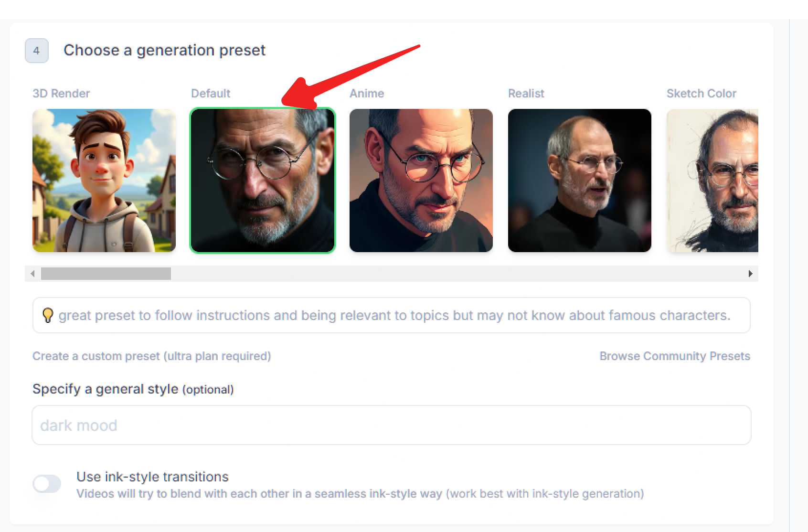Click the preset tip text banner

(x=391, y=315)
